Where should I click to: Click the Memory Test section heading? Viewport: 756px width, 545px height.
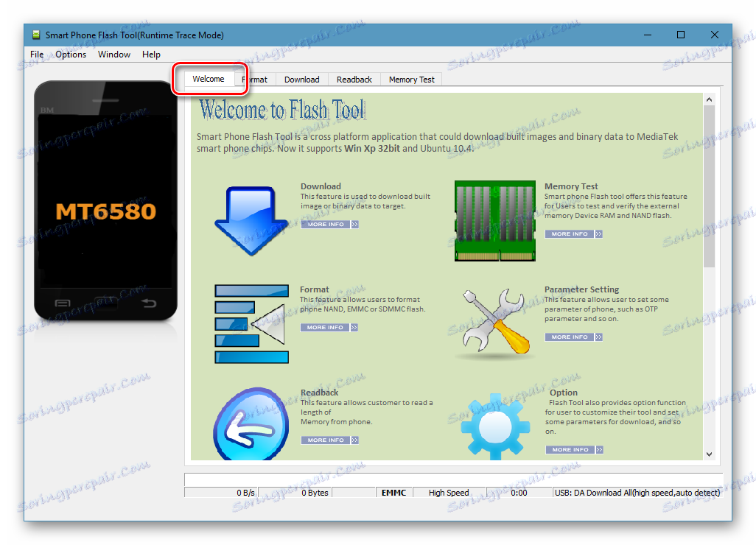[x=571, y=186]
